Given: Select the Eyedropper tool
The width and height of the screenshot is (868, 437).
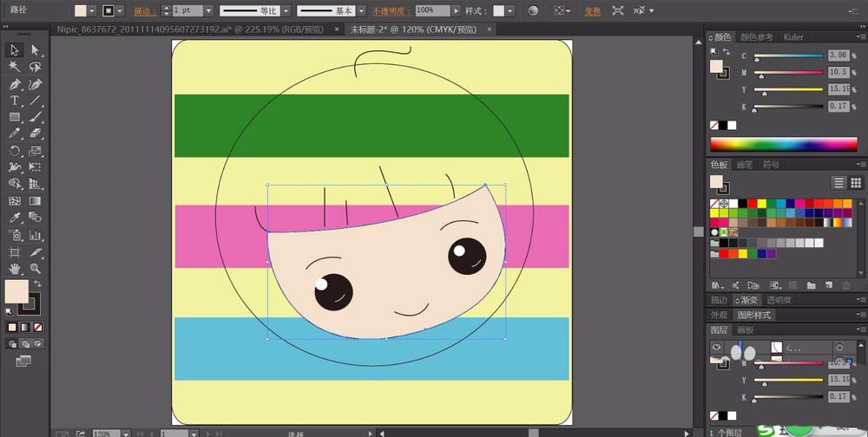Looking at the screenshot, I should pyautogui.click(x=15, y=218).
